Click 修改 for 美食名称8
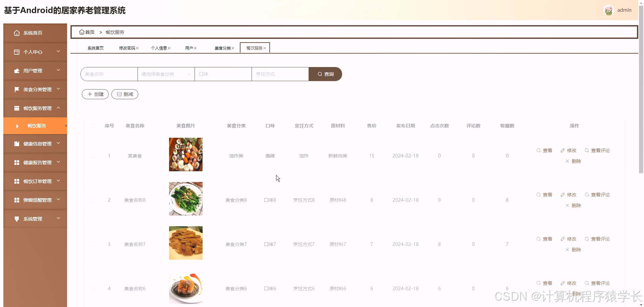This screenshot has width=644, height=307. pos(568,195)
